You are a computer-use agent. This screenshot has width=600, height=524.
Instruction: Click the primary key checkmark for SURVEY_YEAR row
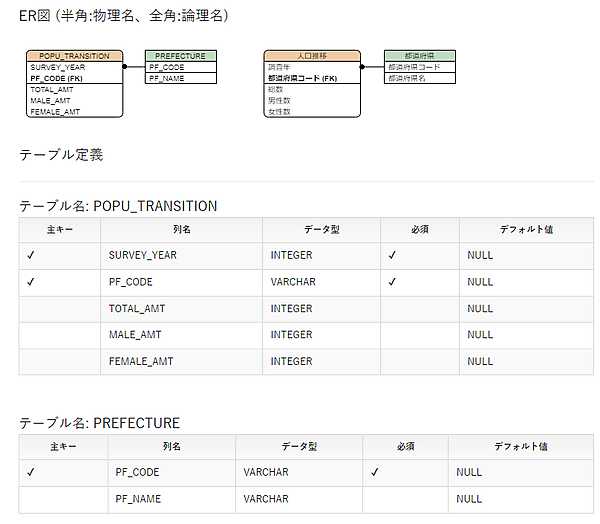click(x=32, y=256)
